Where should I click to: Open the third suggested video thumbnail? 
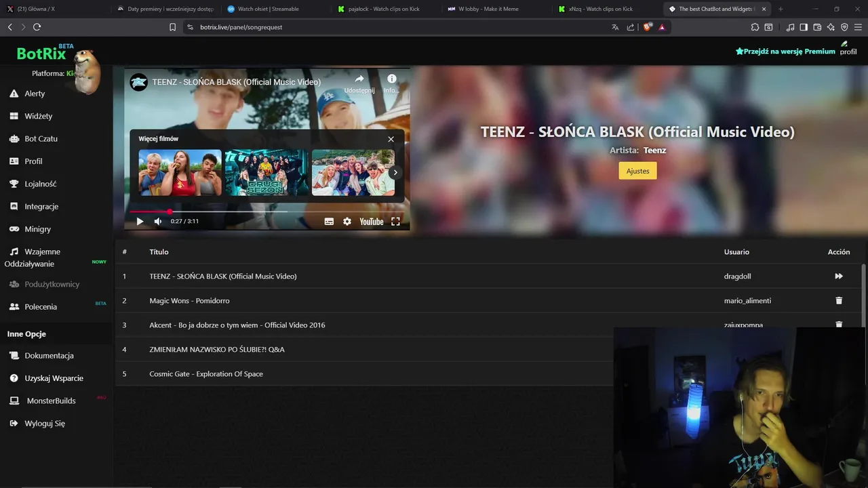point(353,172)
